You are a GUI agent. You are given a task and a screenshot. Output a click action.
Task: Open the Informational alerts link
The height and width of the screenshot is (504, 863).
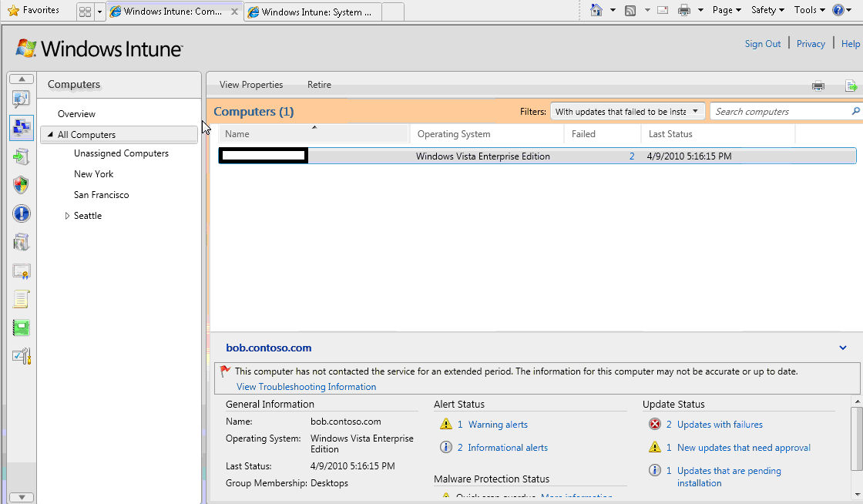click(x=508, y=447)
